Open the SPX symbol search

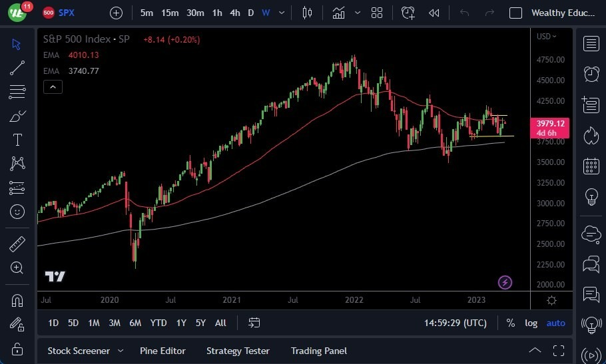tap(67, 13)
